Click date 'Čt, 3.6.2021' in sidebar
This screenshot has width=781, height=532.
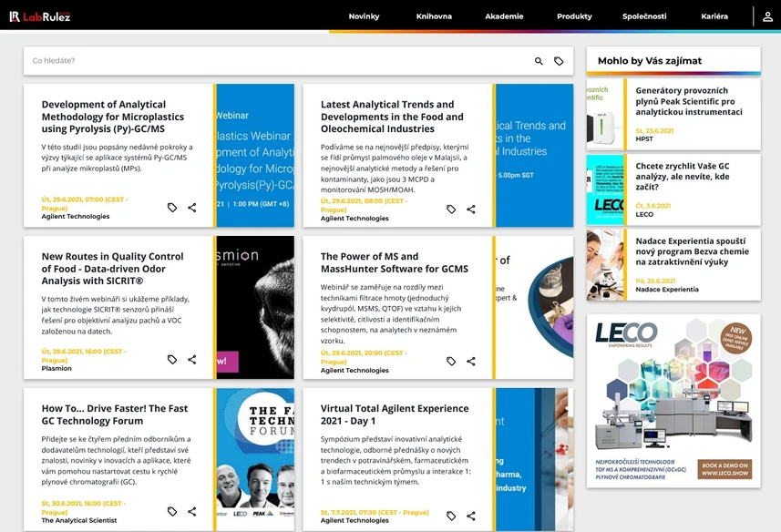pos(653,206)
